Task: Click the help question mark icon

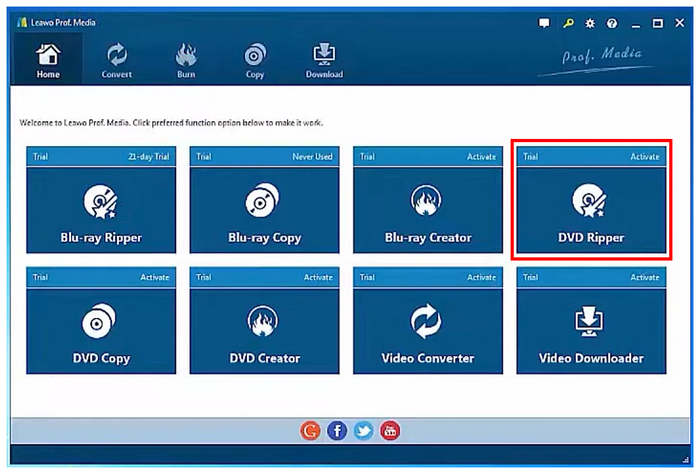Action: click(x=612, y=23)
